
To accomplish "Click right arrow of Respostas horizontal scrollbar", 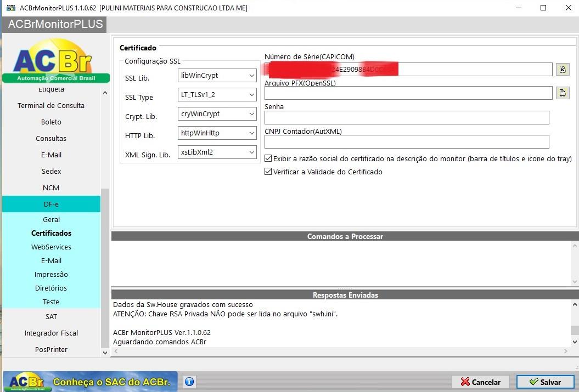I will (x=566, y=351).
